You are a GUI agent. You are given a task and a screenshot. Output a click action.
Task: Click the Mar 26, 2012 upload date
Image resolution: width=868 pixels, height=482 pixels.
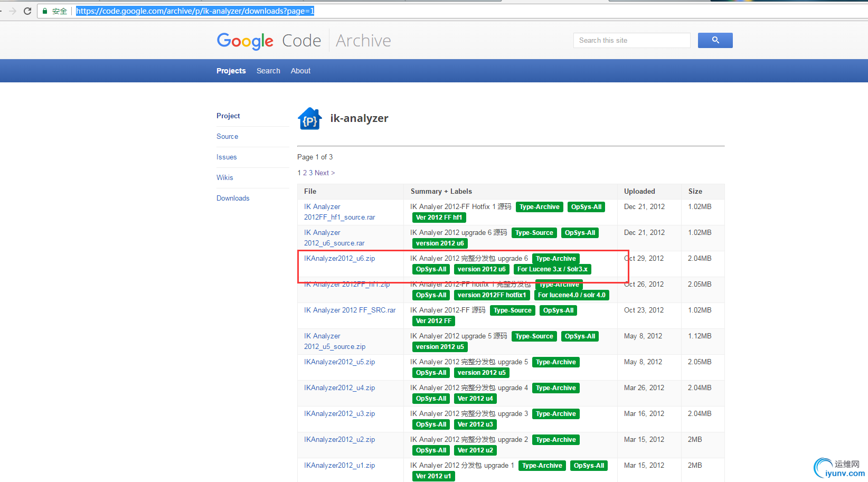coord(644,388)
